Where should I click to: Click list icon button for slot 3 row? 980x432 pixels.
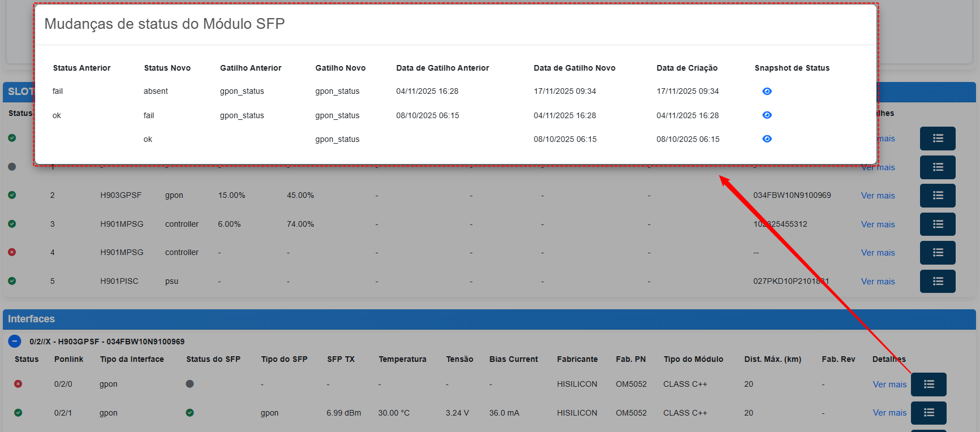coord(937,224)
